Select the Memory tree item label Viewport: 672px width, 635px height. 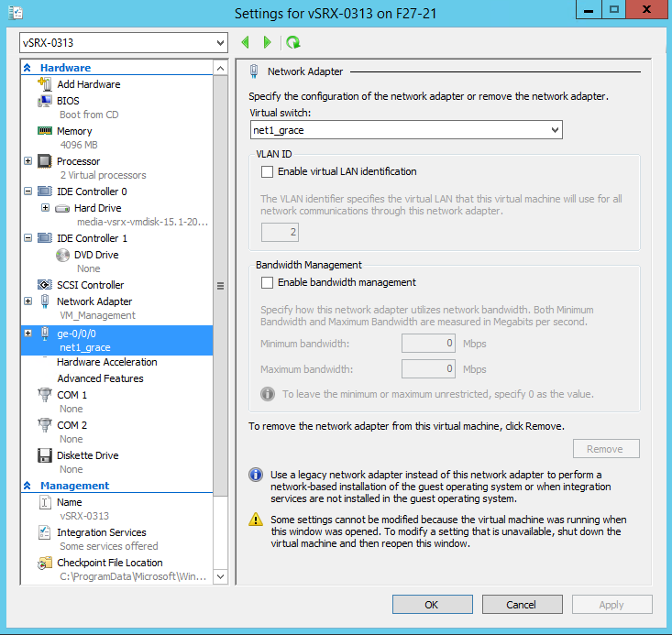click(74, 131)
